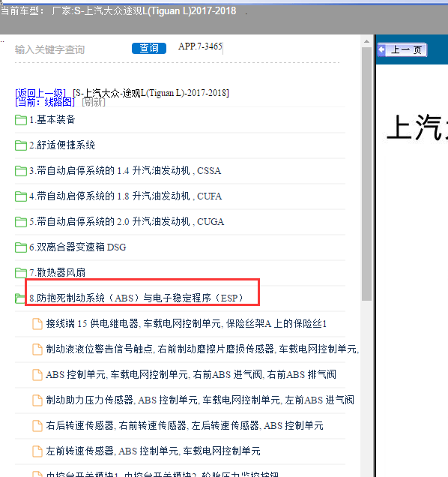Image resolution: width=448 pixels, height=477 pixels.
Task: Click the arrow icon on 上一页 button
Action: 382,50
